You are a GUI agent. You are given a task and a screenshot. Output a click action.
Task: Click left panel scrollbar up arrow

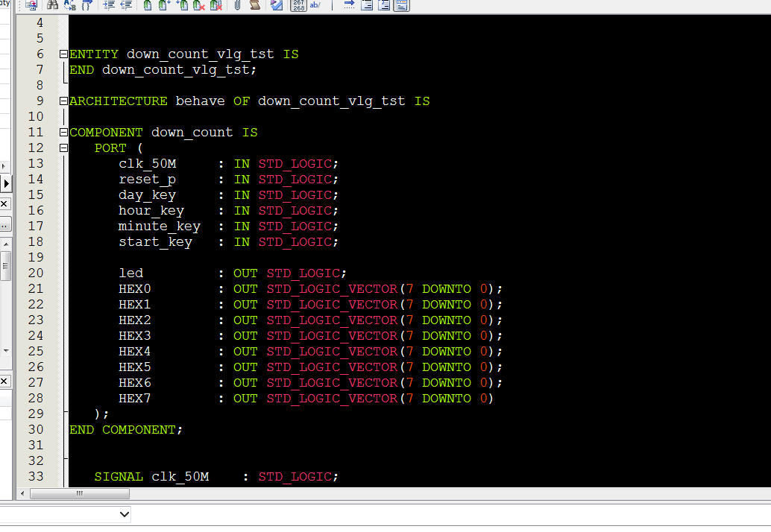[x=6, y=244]
